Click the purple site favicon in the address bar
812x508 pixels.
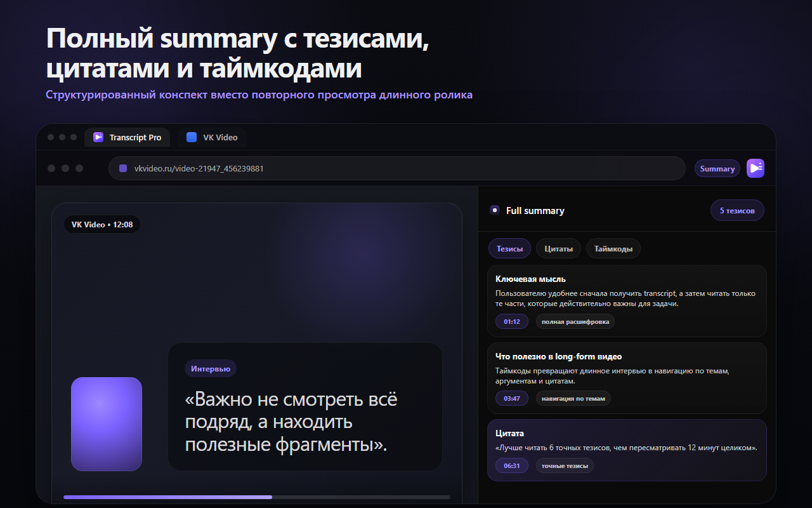(x=123, y=168)
